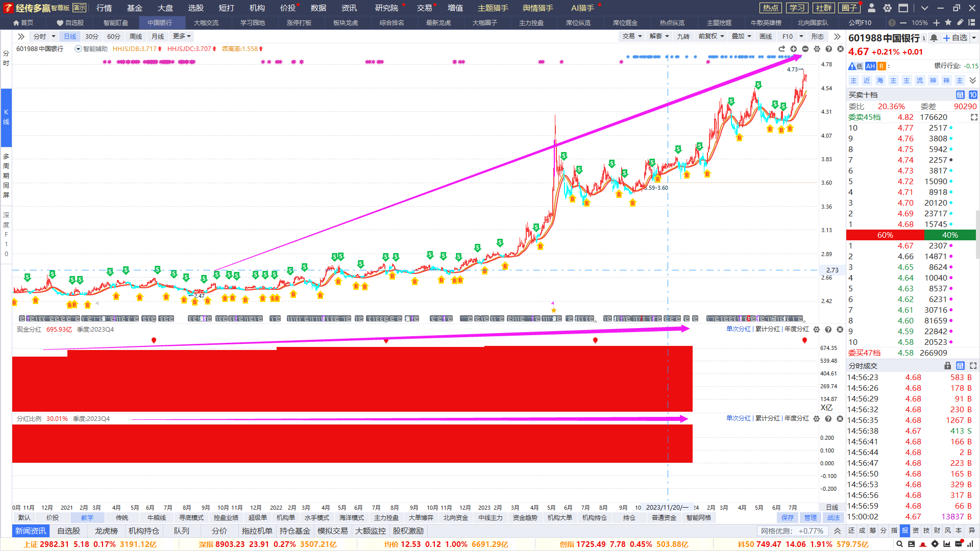This screenshot has width=980, height=551.
Task: Open settings gear of 现金分红 panel
Action: (817, 330)
